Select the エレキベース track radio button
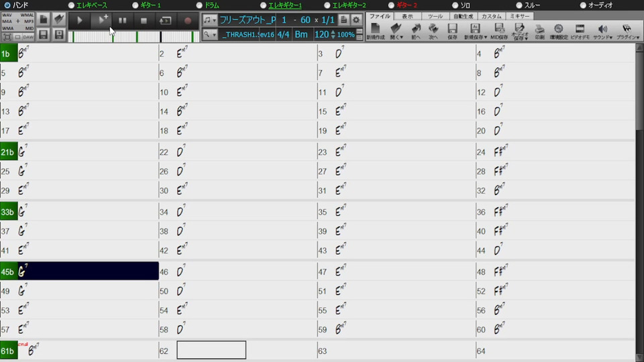The width and height of the screenshot is (644, 362). coord(72,5)
